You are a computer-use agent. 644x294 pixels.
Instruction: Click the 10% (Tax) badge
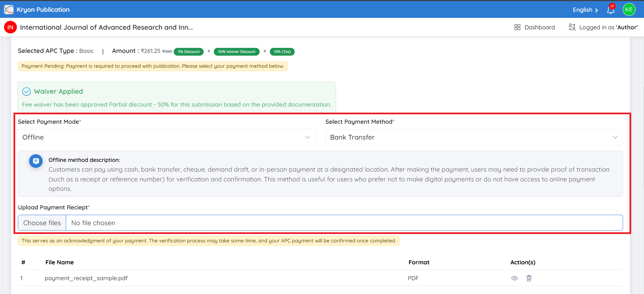(282, 52)
